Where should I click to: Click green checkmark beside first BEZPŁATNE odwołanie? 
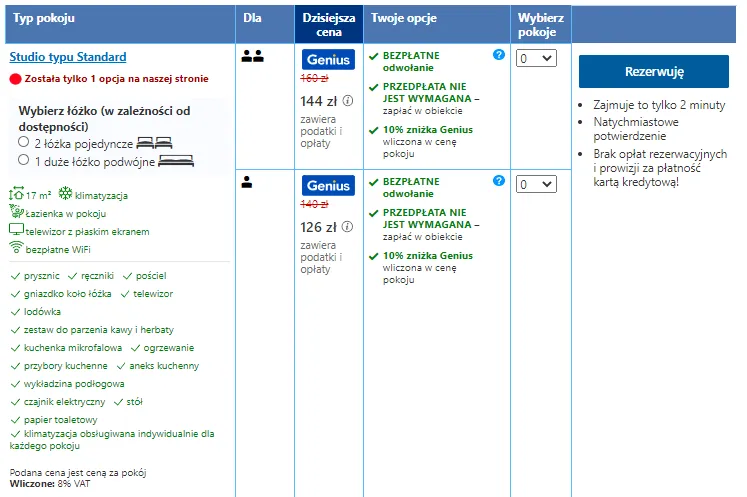click(x=374, y=57)
